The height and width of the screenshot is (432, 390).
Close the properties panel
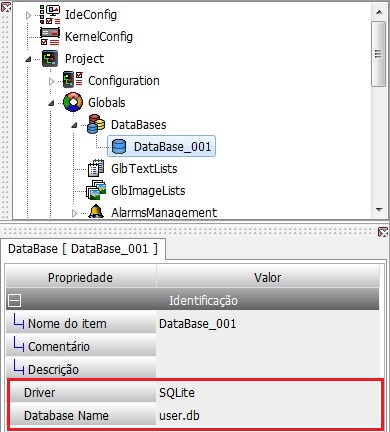tap(383, 232)
